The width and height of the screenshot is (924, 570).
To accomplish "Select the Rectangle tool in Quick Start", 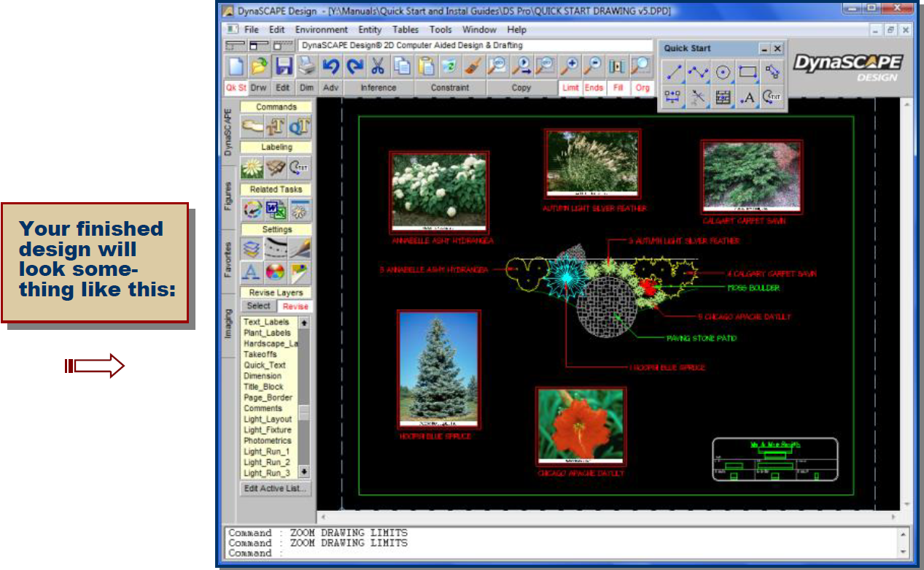I will click(x=748, y=72).
